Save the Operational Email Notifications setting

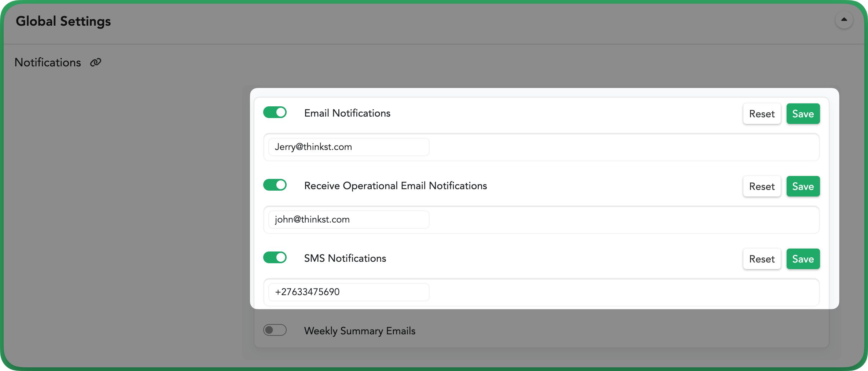pyautogui.click(x=803, y=187)
